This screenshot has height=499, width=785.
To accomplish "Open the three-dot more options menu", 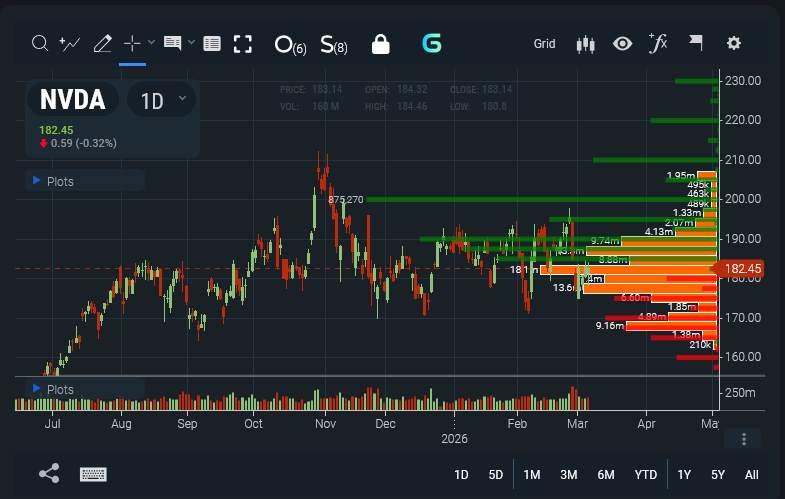I will 743,439.
